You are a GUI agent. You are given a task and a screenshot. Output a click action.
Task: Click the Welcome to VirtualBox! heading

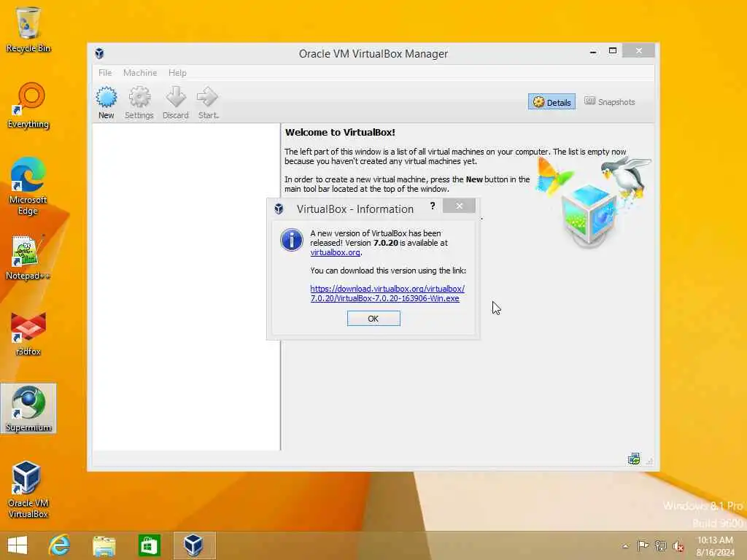coord(340,133)
